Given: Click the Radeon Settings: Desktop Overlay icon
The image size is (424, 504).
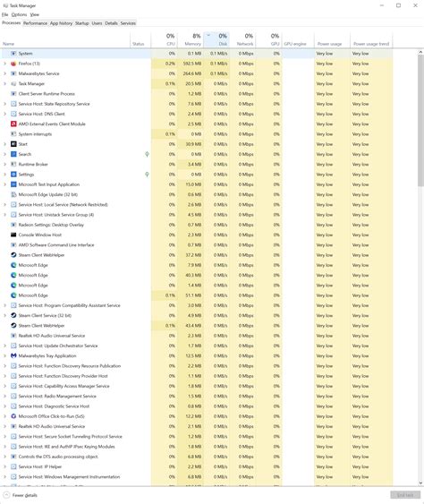Looking at the screenshot, I should point(13,225).
